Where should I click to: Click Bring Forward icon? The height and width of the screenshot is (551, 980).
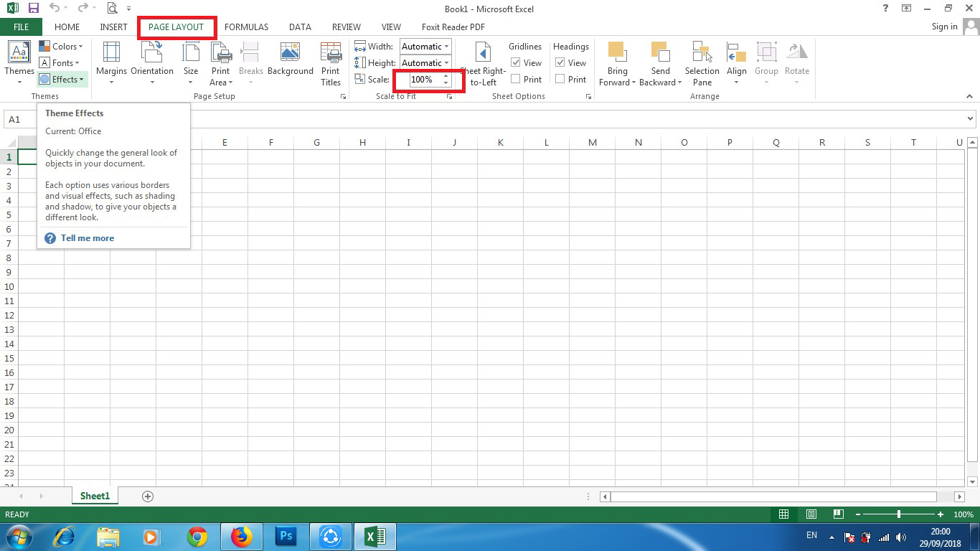coord(617,52)
